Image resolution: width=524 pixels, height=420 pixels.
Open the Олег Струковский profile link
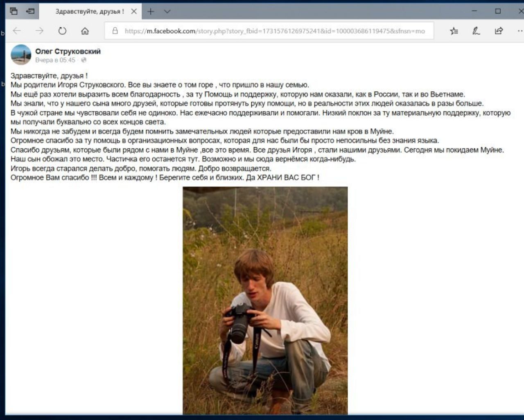click(68, 51)
